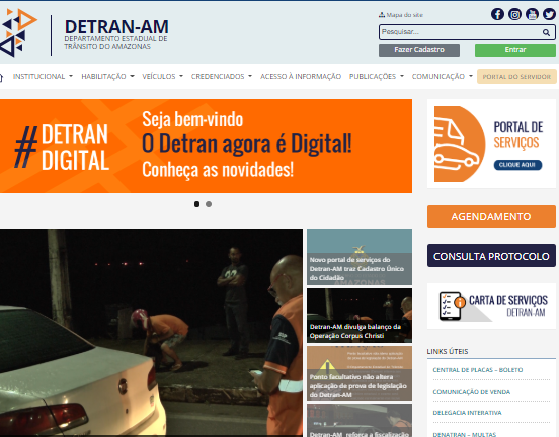Open the Portal do Servidor tab
Screen dimensions: 559x437
[517, 77]
